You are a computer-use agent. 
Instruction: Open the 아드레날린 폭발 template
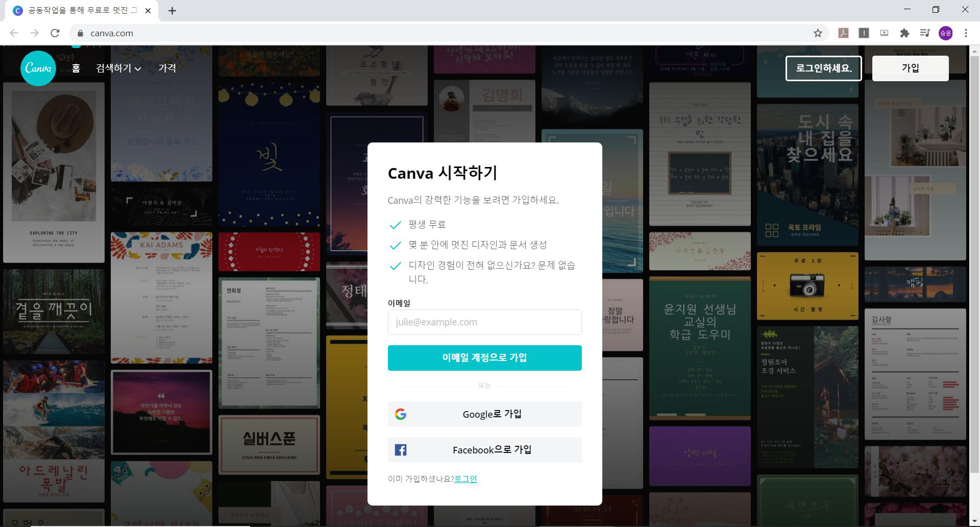pos(54,431)
